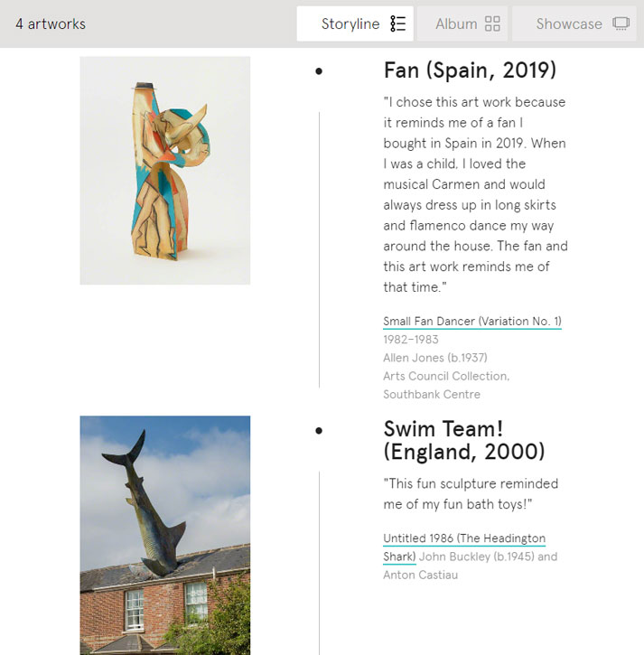Click the Allen Jones (b.1937) artist text
The image size is (644, 655).
click(435, 358)
